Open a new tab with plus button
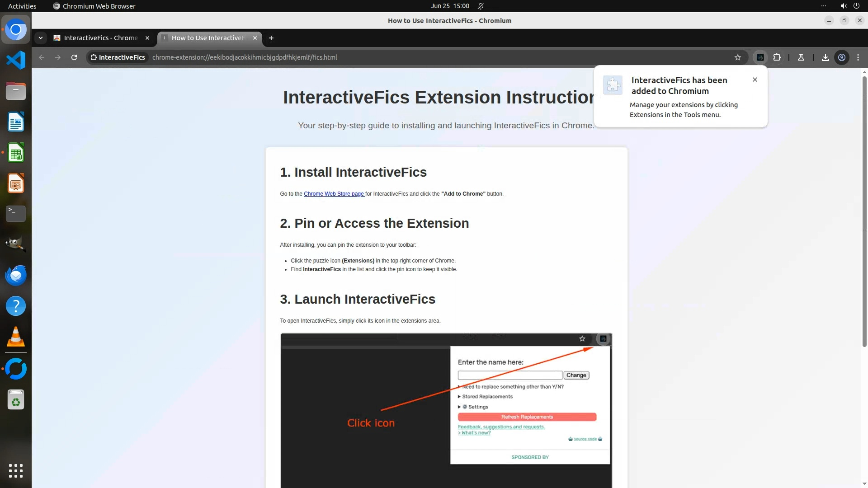 tap(271, 38)
